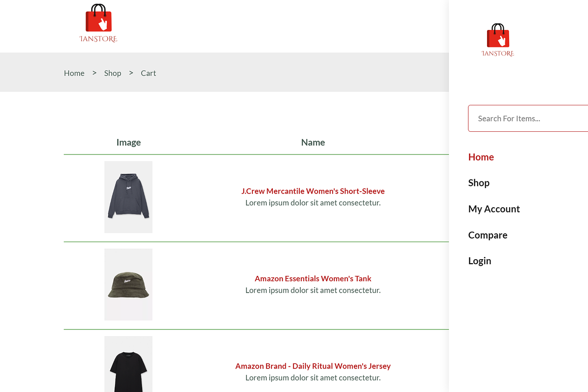This screenshot has width=588, height=392.
Task: Open J.Crew Mercantile Women's Short-Sleeve product link
Action: [313, 191]
